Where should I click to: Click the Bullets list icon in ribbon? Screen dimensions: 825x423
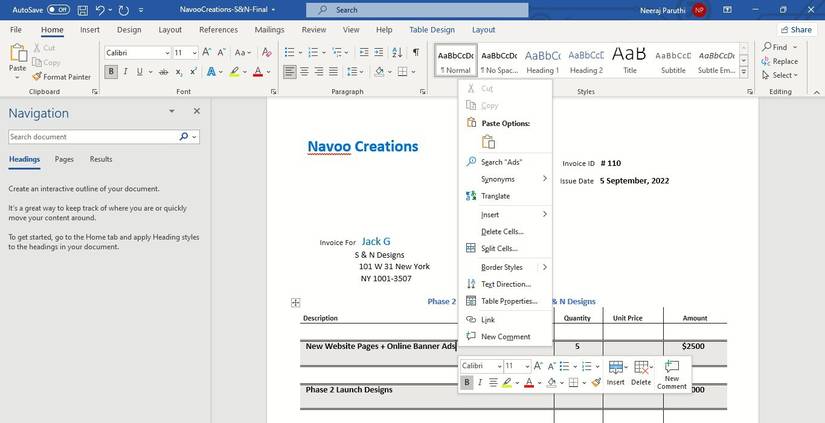coord(289,52)
